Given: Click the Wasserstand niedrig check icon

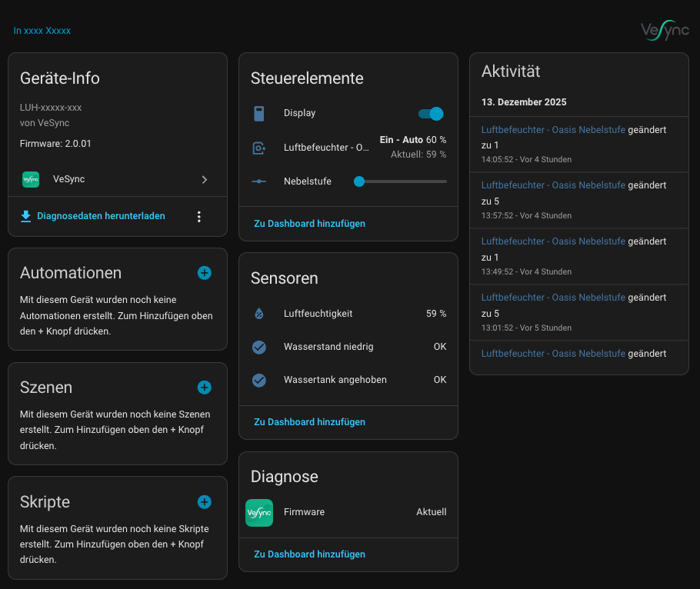Looking at the screenshot, I should [x=259, y=348].
